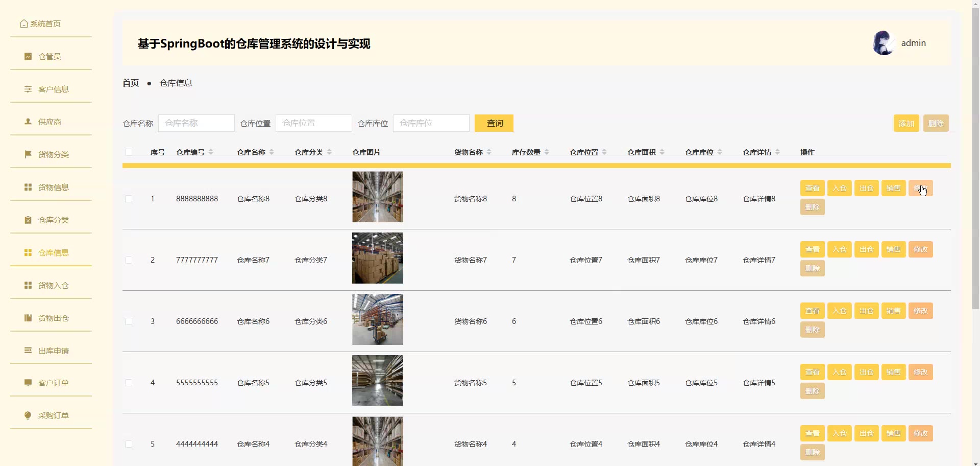Focus the 仓库名称 search field

197,123
